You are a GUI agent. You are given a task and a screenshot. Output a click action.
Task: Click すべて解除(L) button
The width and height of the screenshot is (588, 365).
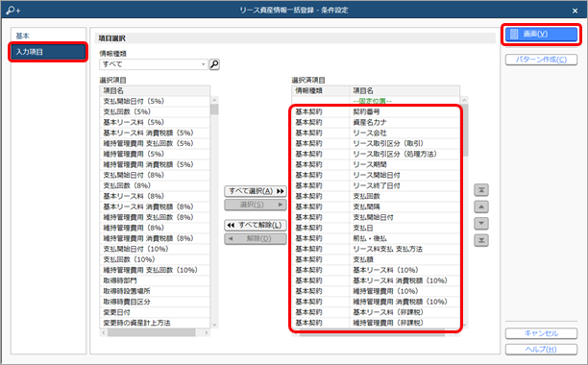tap(256, 225)
